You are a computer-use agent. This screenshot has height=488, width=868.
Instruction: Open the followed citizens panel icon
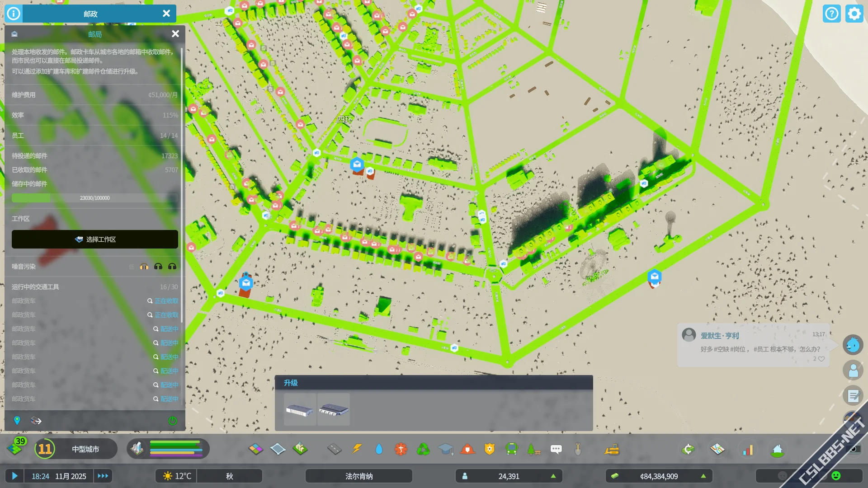(x=853, y=371)
